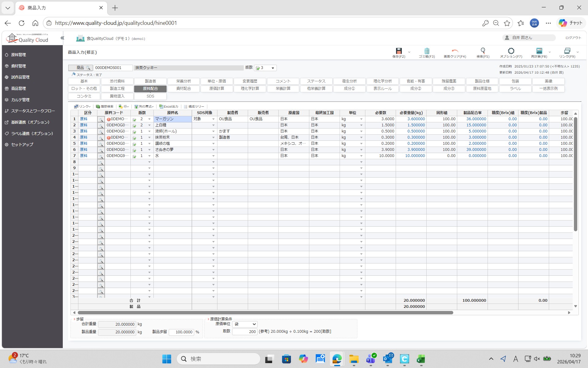The width and height of the screenshot is (588, 368).
Task: Switch to the 基本 tab
Action: [84, 81]
